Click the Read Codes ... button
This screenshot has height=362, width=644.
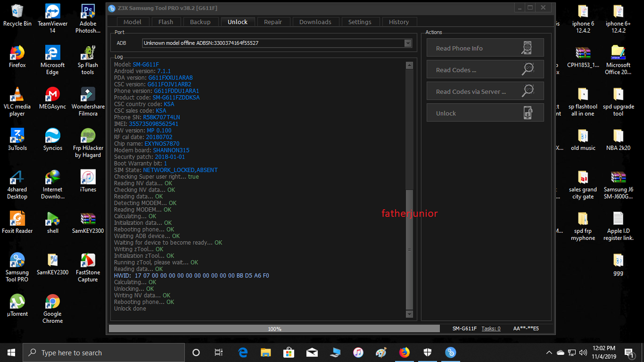tap(485, 69)
